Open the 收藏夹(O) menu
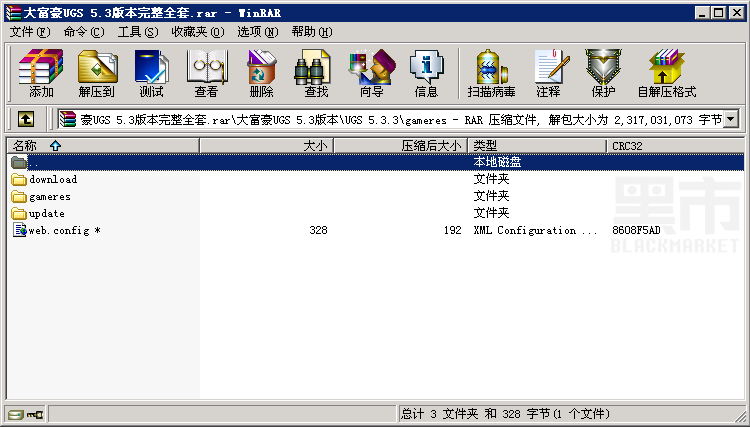This screenshot has width=750, height=427. pos(198,32)
